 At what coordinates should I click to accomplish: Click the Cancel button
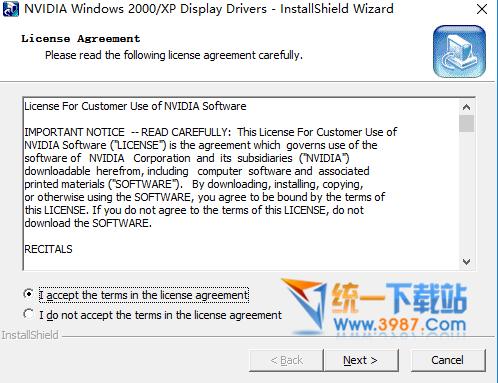coord(448,360)
